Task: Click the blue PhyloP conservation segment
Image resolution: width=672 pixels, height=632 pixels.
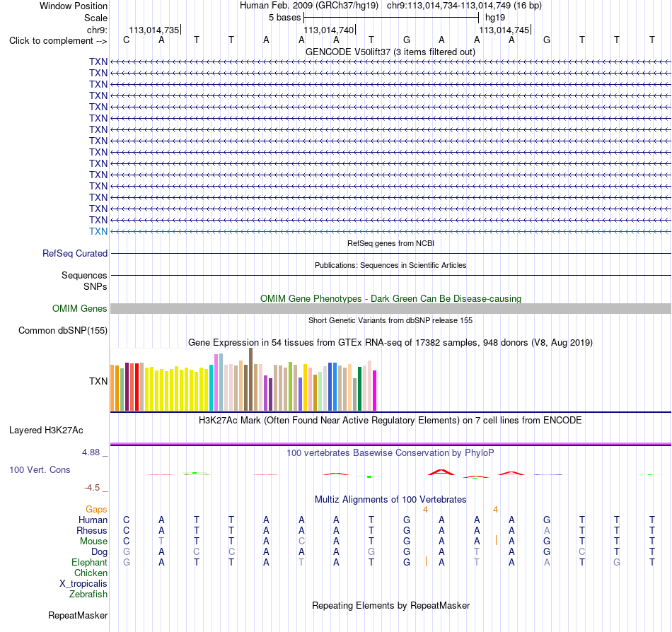Action: 548,474
